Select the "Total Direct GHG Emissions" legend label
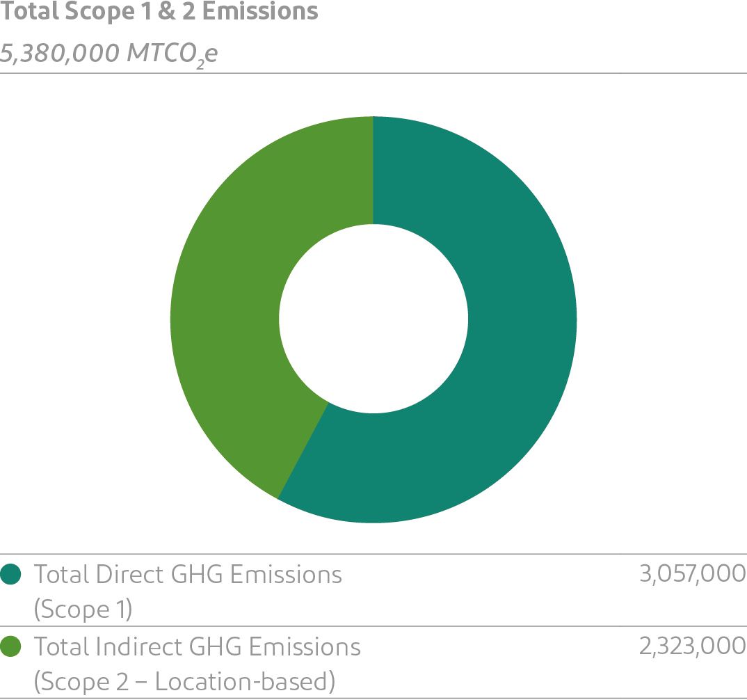 [188, 575]
